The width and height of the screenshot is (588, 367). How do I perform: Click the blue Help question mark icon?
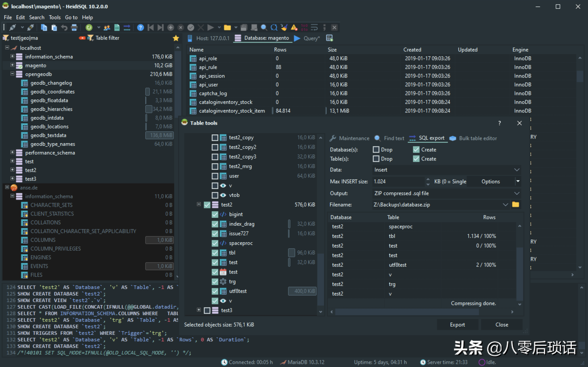pos(140,27)
